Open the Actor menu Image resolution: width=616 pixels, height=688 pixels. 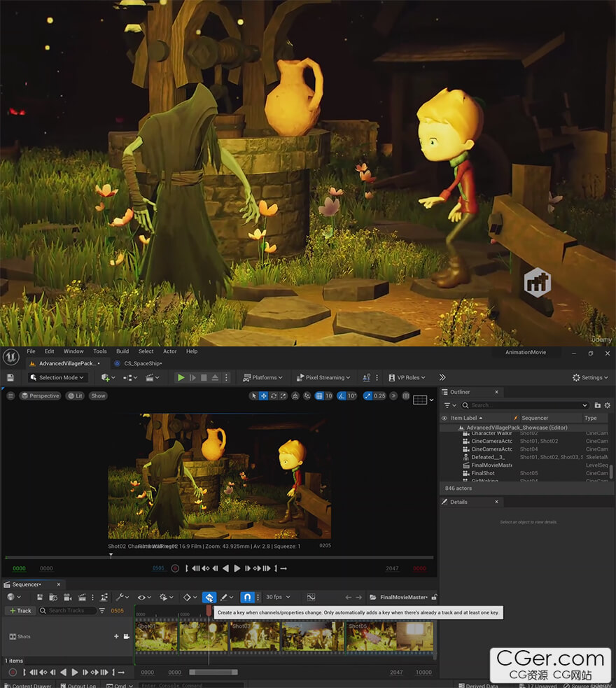[170, 351]
